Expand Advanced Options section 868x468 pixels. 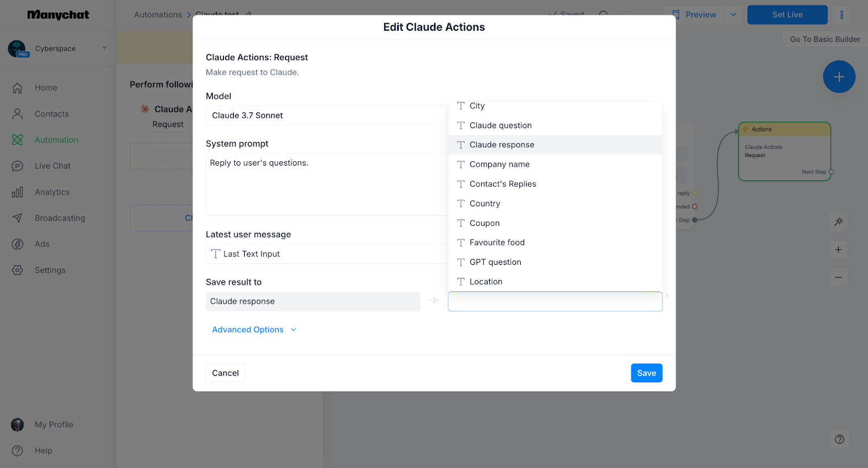(254, 330)
